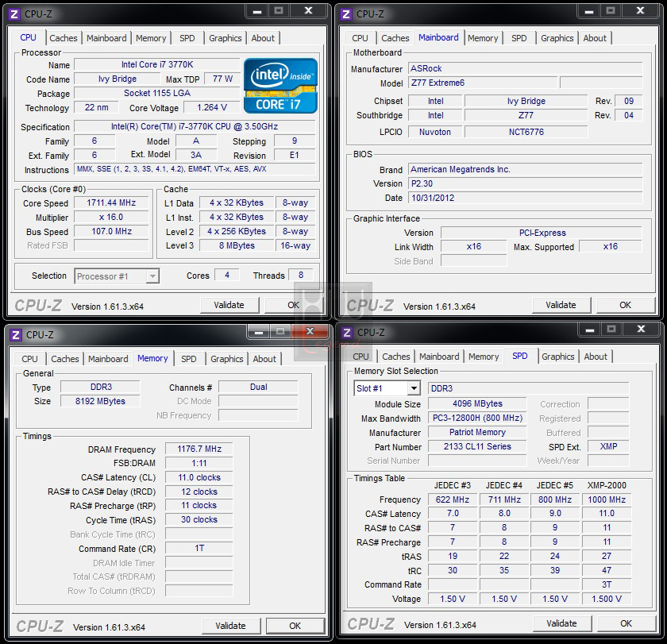The height and width of the screenshot is (644, 667).
Task: Select Mainboard tab in the Memory timings window
Action: point(108,359)
